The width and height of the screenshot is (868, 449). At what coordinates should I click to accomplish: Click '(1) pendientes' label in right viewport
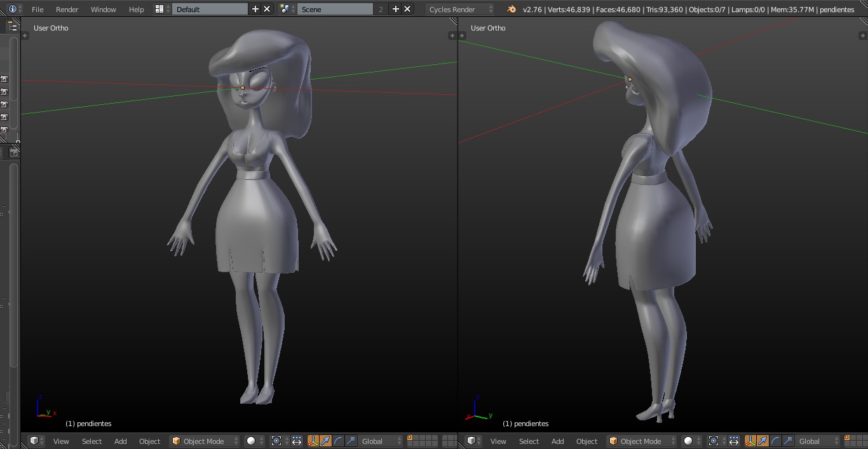point(526,424)
